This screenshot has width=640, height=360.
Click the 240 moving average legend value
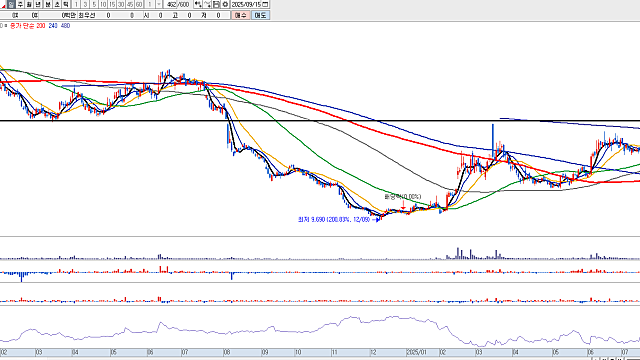click(x=53, y=26)
